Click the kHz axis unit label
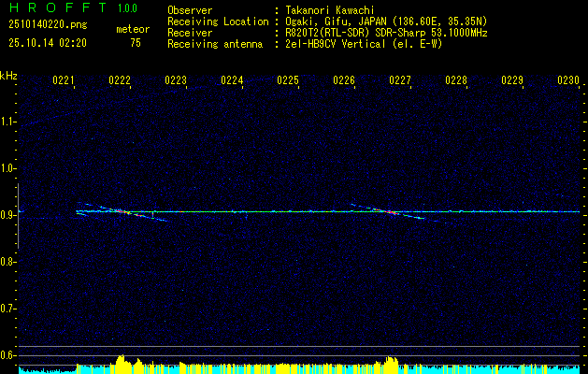Viewport: 588px width, 374px height. 8,75
